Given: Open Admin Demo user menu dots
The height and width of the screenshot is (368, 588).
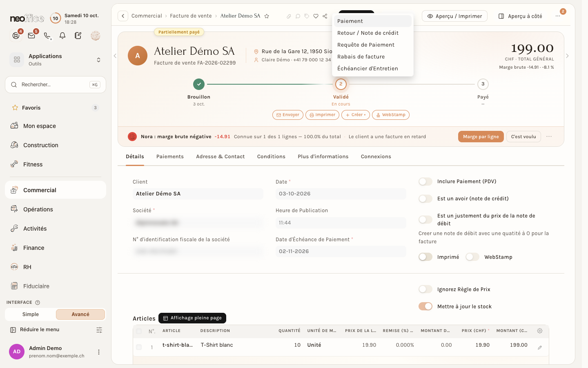Looking at the screenshot, I should (98, 352).
